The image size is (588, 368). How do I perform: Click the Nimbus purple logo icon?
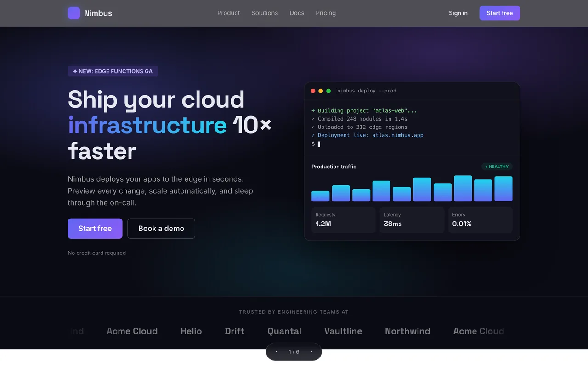74,13
